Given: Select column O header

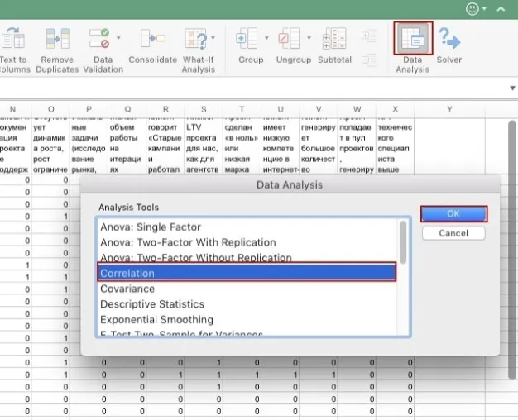Looking at the screenshot, I should [50, 109].
